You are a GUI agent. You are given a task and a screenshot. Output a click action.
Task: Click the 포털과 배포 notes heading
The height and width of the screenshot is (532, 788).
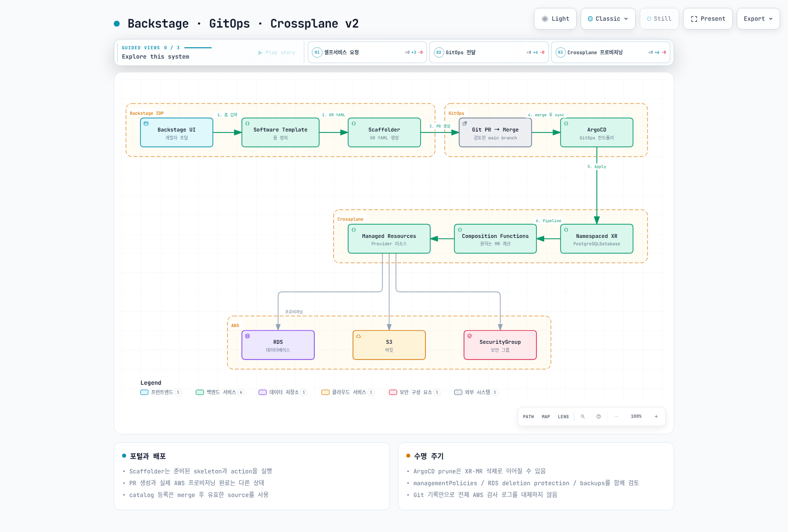148,457
